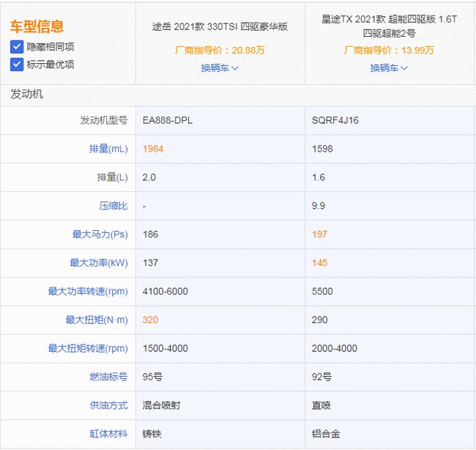Screen dimensions: 476x450
Task: Click the 燃油标号 parameter link
Action: coord(108,377)
